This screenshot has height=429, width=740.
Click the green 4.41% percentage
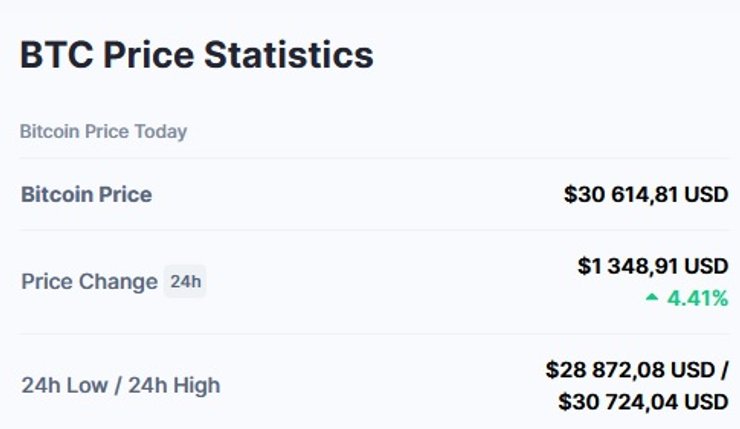(x=697, y=297)
